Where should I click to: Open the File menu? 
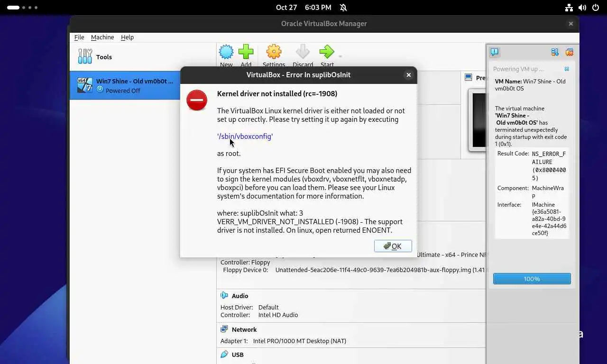pos(79,37)
